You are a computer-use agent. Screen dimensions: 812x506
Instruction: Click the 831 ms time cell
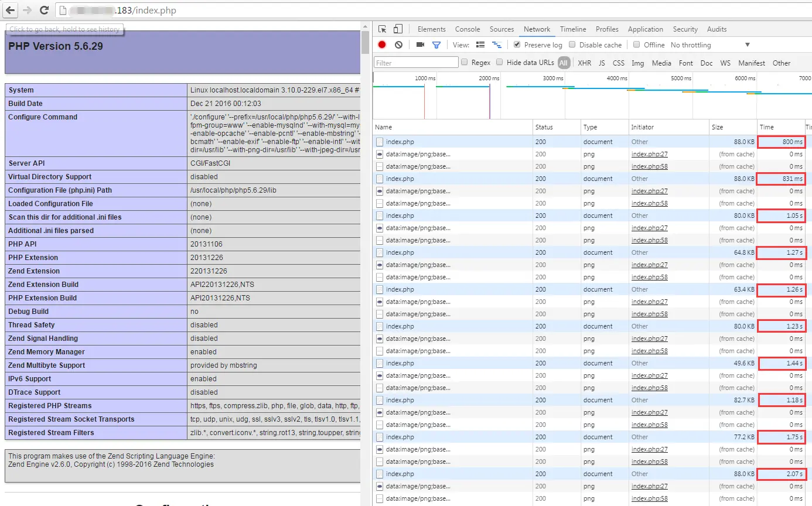click(x=781, y=179)
